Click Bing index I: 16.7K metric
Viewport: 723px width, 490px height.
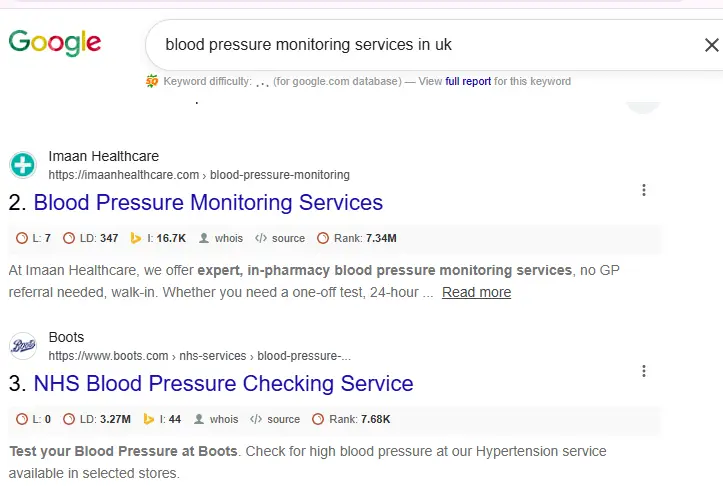pyautogui.click(x=158, y=238)
